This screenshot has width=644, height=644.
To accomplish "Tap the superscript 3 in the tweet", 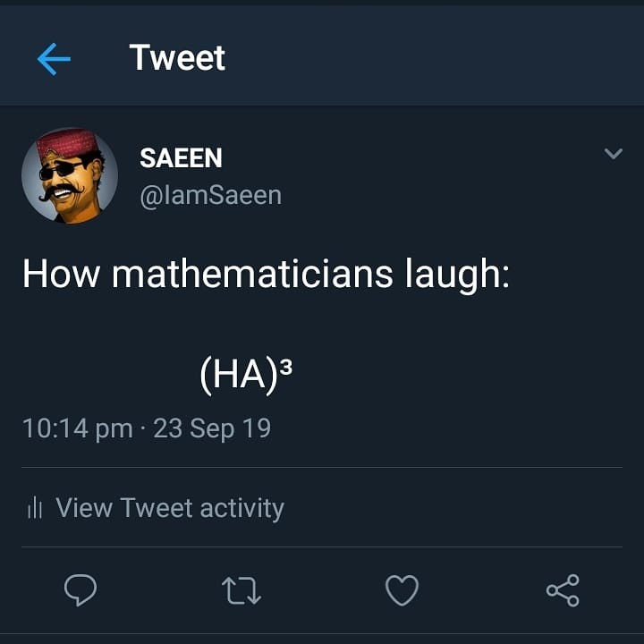I will coord(286,369).
